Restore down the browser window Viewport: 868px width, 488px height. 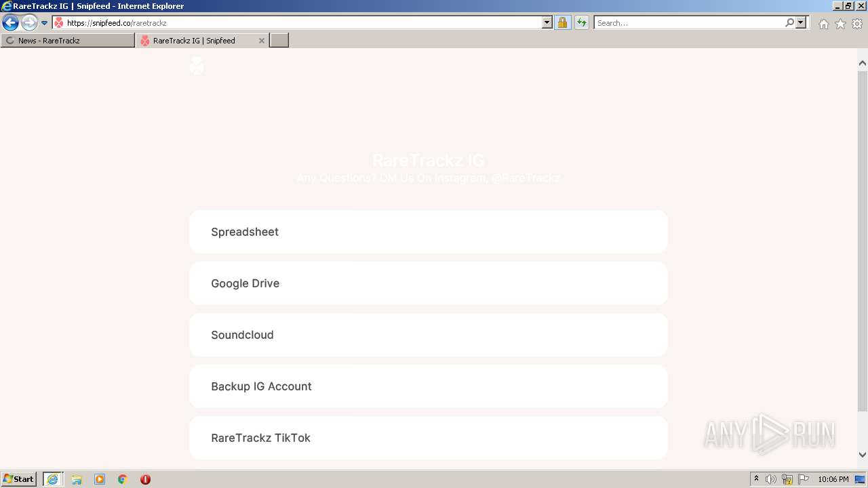click(x=848, y=6)
